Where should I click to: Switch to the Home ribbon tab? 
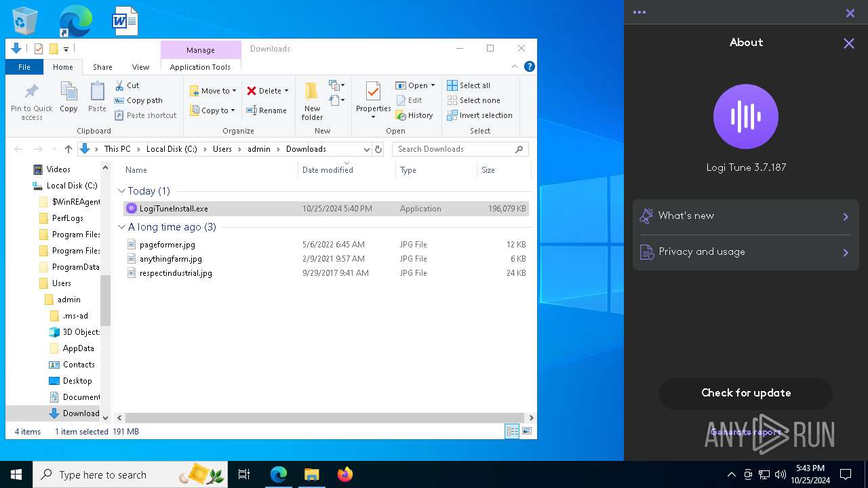pyautogui.click(x=63, y=67)
